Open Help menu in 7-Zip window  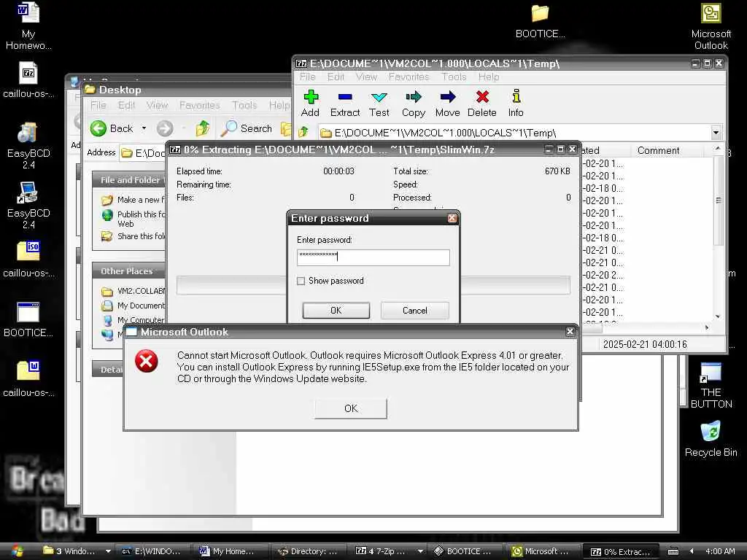point(488,77)
